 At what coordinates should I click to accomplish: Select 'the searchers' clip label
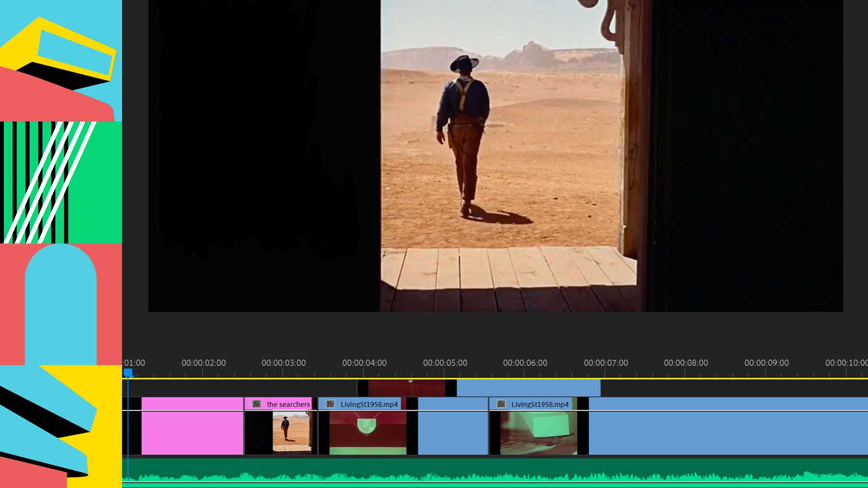(x=288, y=404)
